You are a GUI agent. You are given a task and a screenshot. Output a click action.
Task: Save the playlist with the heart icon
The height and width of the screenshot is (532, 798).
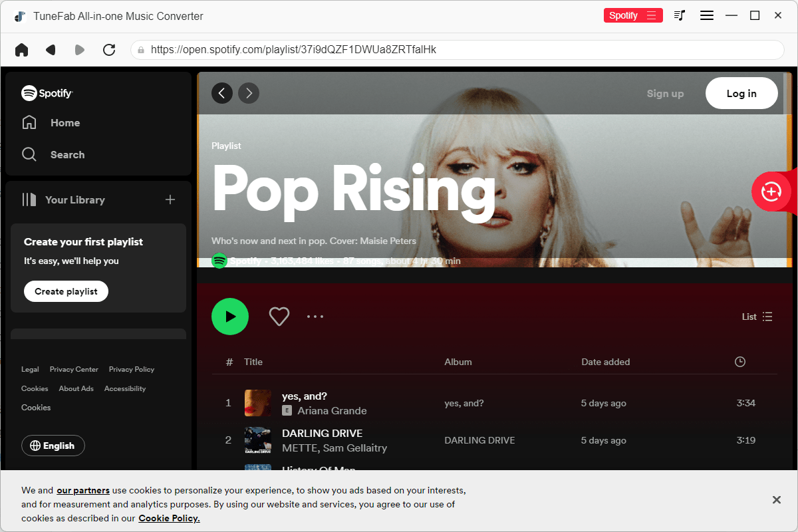(x=279, y=316)
